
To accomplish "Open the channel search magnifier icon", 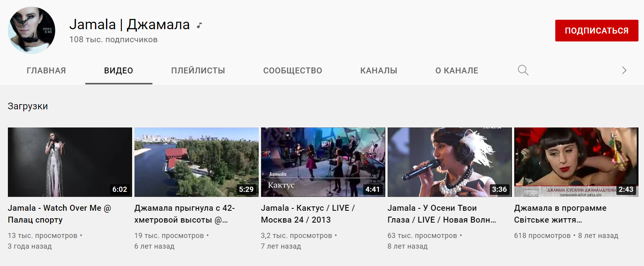I will coord(523,70).
